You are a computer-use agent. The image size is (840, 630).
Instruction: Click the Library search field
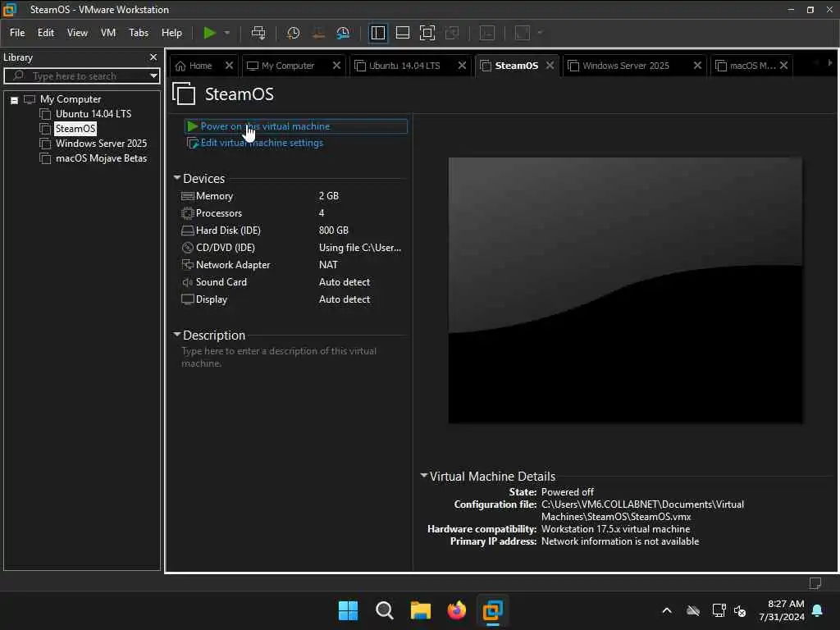[x=80, y=76]
